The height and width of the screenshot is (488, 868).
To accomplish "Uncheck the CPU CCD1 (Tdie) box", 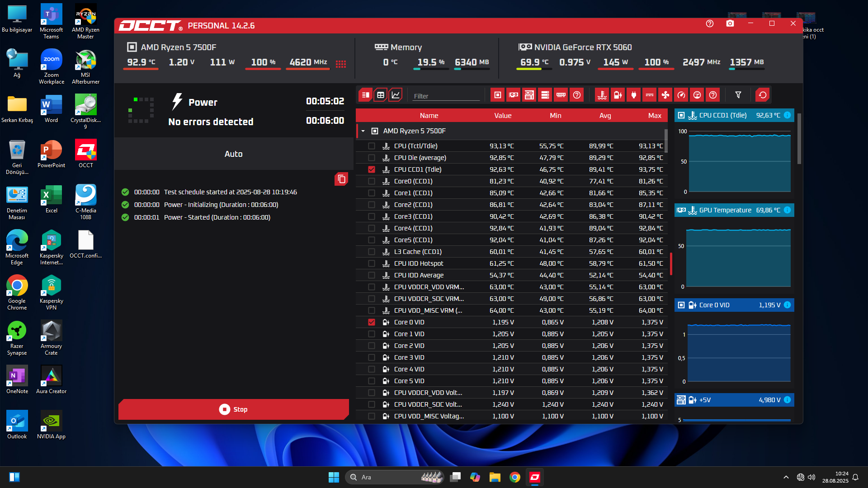I will [372, 169].
